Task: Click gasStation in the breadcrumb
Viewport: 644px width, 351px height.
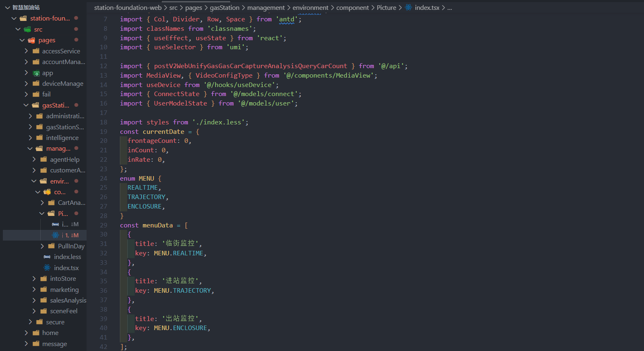Action: tap(225, 7)
